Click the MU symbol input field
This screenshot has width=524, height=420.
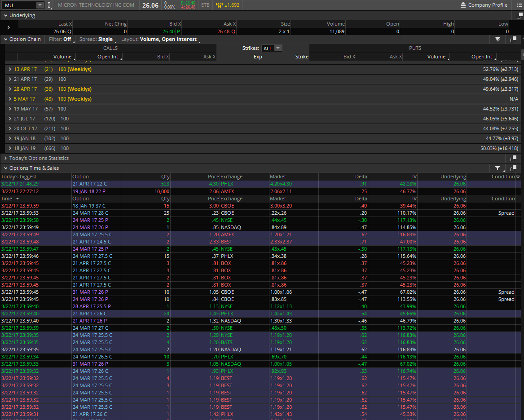[18, 5]
